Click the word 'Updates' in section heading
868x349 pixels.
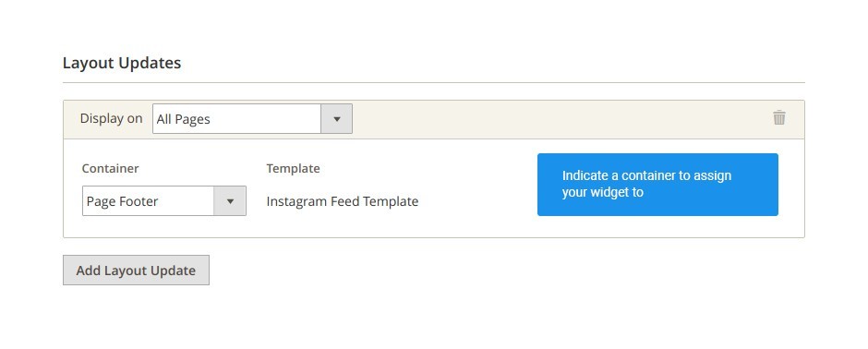coord(150,63)
